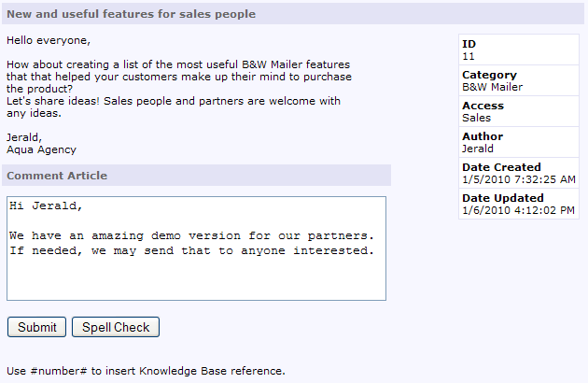Viewport: 588px width, 383px height.
Task: Click the Knowledge Base reference hint text
Action: coord(146,371)
